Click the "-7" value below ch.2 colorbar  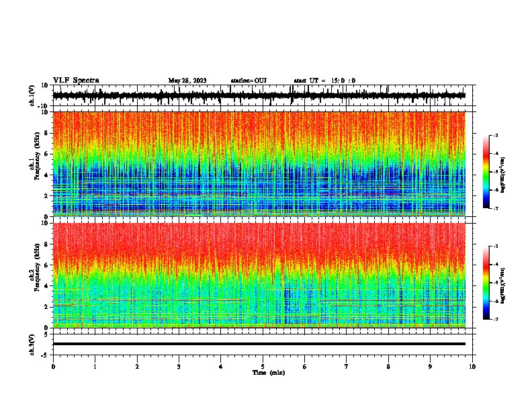point(496,319)
